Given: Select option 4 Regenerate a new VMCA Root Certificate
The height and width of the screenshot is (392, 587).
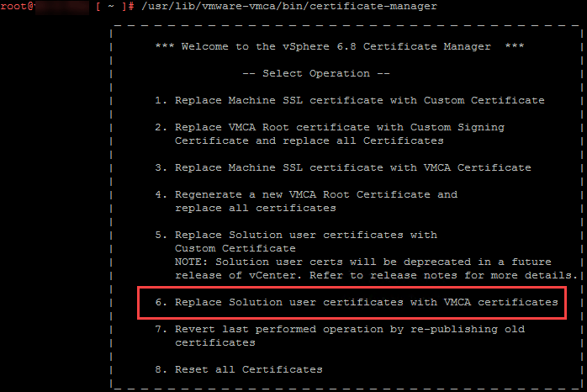Looking at the screenshot, I should 306,194.
